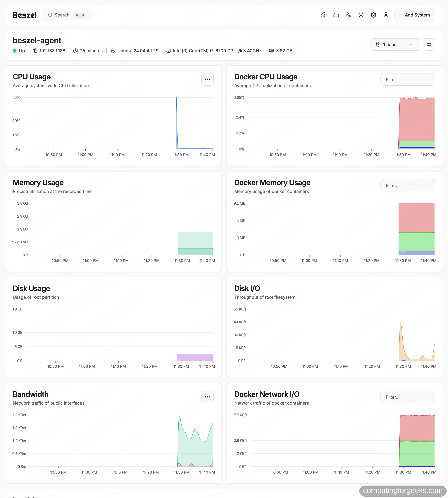
Task: Focus the Docker Memory Usage filter field
Action: click(408, 186)
